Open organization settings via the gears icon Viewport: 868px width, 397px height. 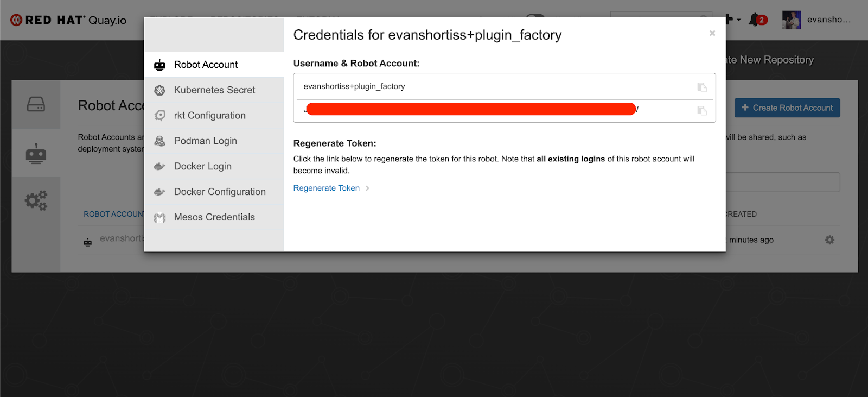[x=36, y=200]
